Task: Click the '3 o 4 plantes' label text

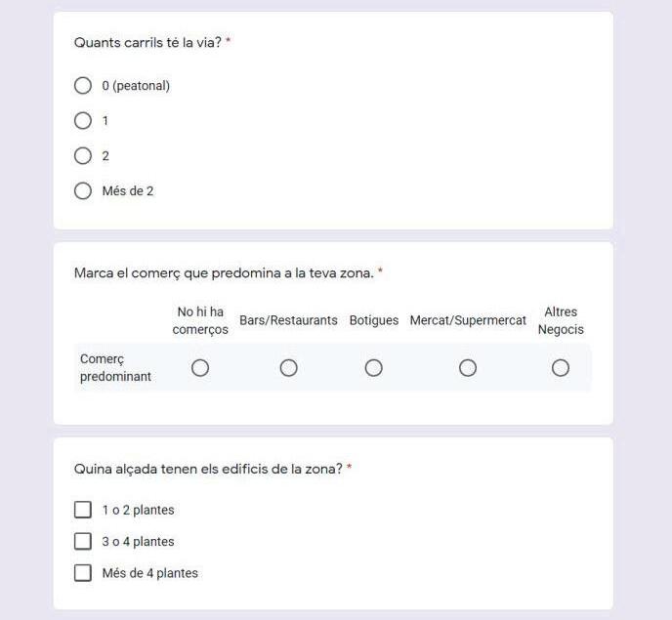Action: (138, 542)
